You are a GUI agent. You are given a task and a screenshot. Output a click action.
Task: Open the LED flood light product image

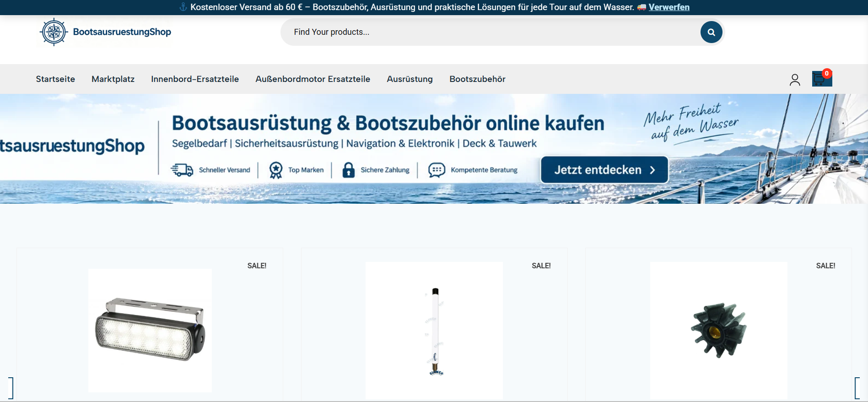pos(150,331)
